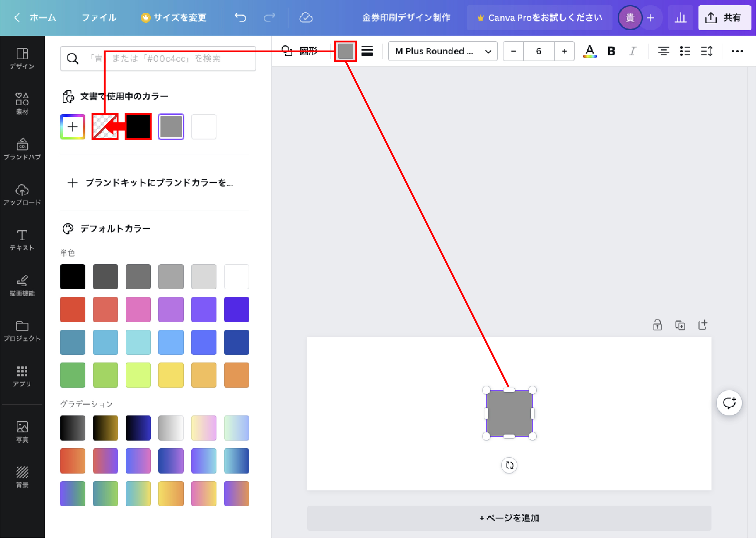
Task: Open the 素材 elements panel
Action: point(22,104)
